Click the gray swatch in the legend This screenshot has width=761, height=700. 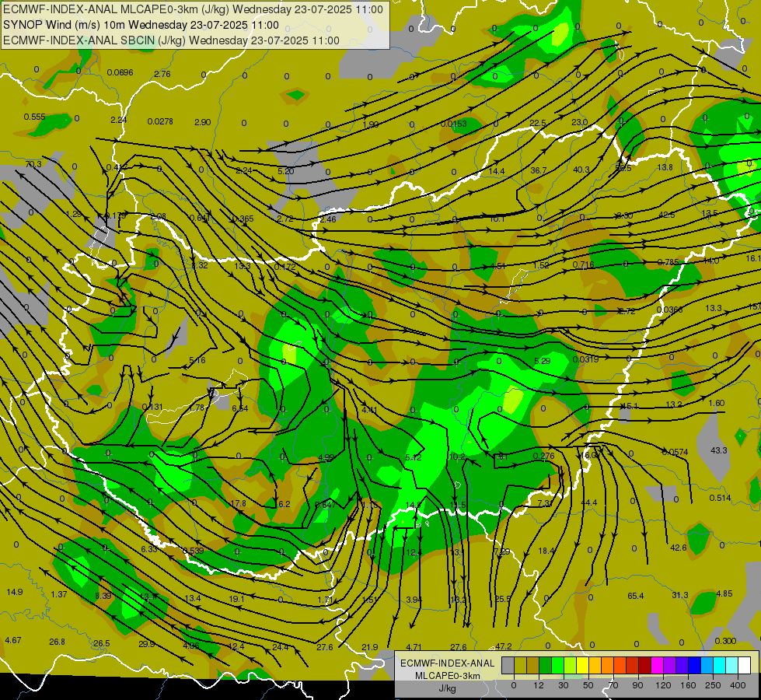[x=508, y=665]
